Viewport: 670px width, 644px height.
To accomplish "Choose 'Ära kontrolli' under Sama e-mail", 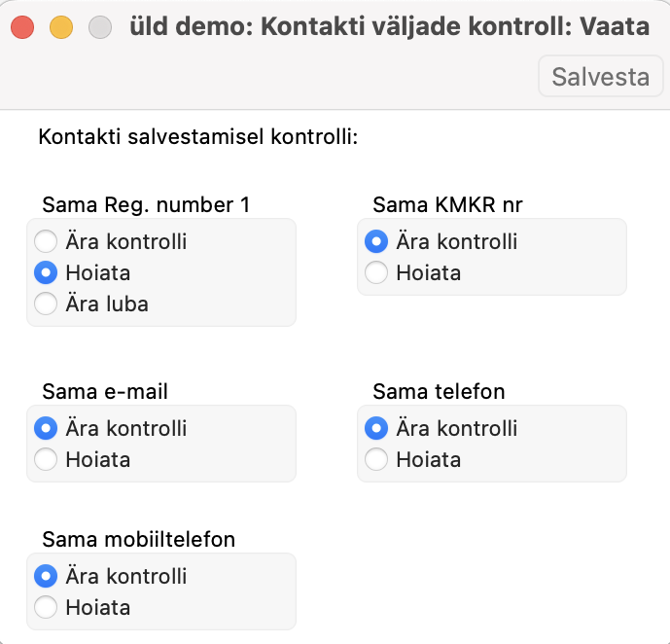I will click(46, 428).
